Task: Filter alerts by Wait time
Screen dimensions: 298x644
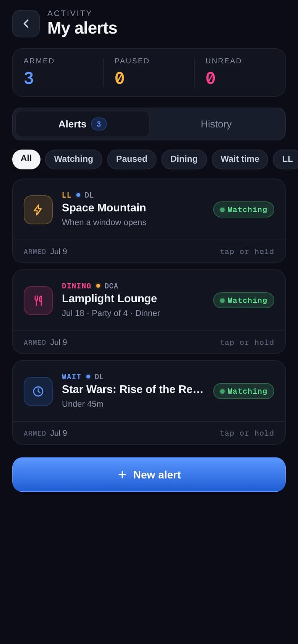Action: pyautogui.click(x=240, y=159)
